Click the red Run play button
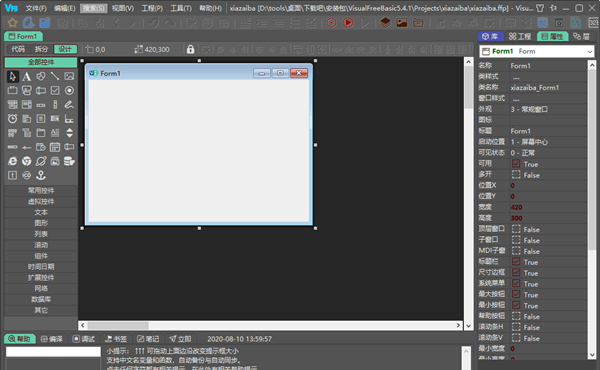 click(348, 23)
